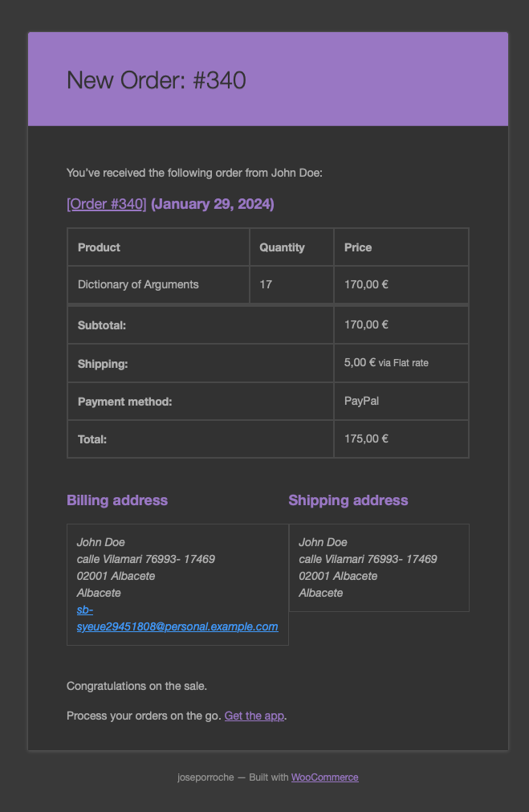Visit the WooCommerce footer link
The width and height of the screenshot is (529, 812).
pos(324,777)
